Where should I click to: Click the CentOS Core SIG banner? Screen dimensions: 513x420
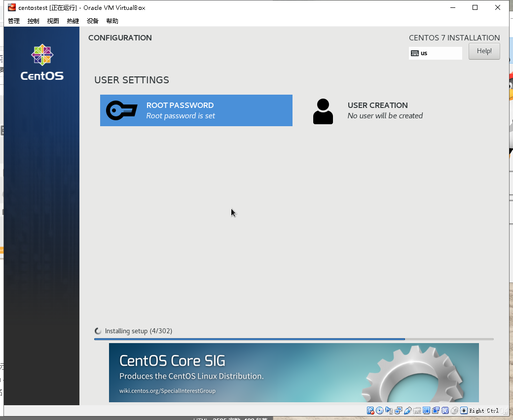point(294,373)
